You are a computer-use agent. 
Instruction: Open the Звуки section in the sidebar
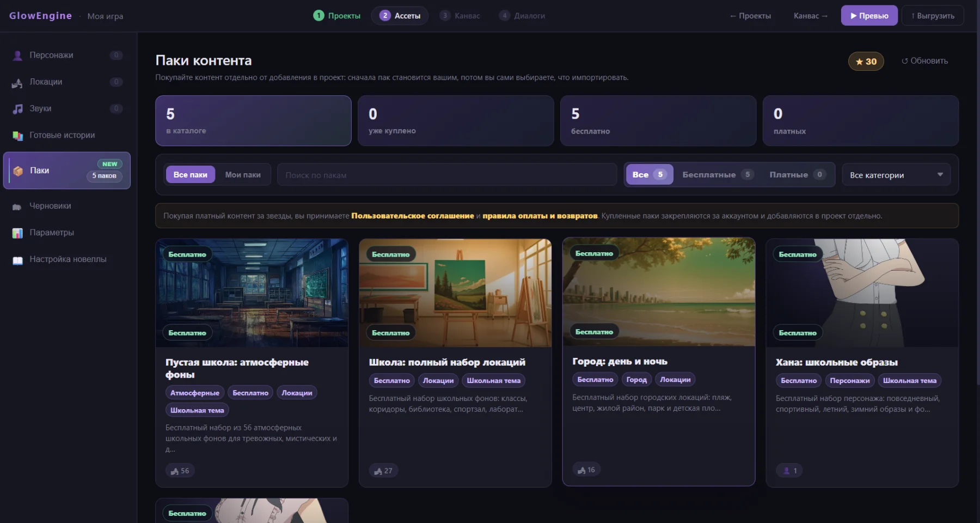click(66, 108)
